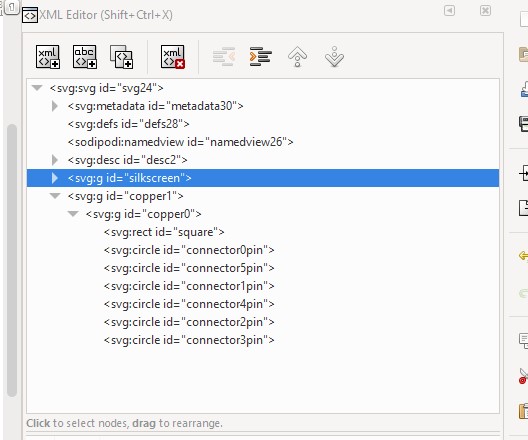Click the Lower node arrow icon
528x440 pixels.
pos(334,57)
